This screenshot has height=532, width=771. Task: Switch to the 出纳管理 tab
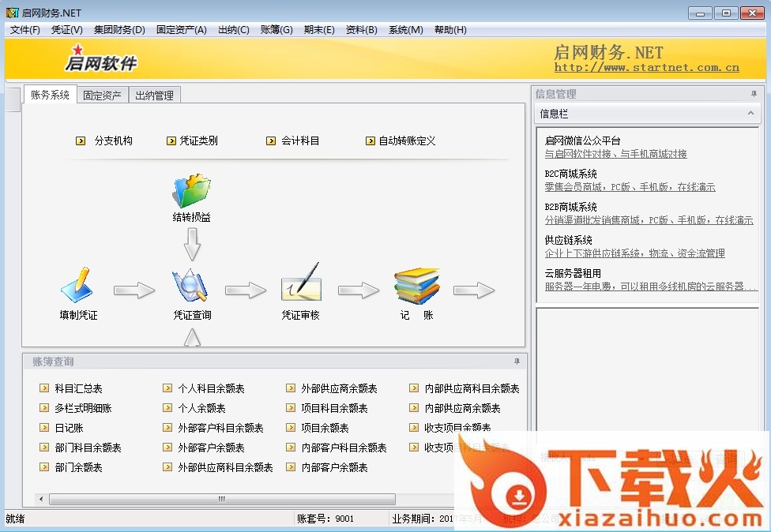pyautogui.click(x=154, y=96)
